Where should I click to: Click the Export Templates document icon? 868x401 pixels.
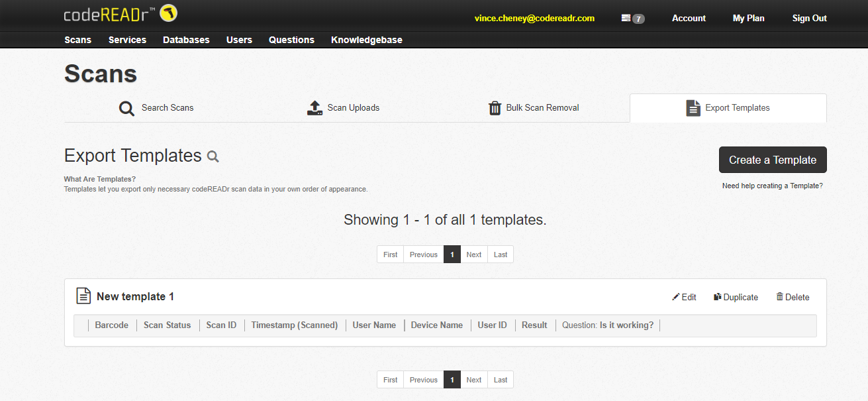(x=693, y=108)
